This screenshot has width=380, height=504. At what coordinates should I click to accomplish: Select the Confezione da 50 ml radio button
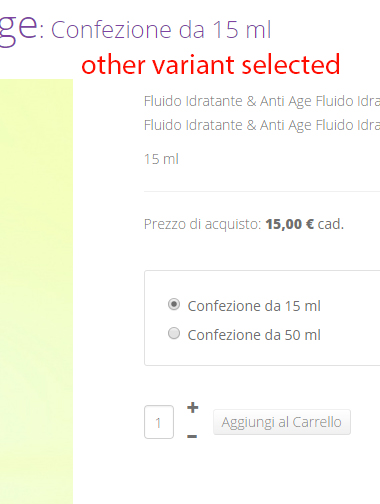(174, 333)
